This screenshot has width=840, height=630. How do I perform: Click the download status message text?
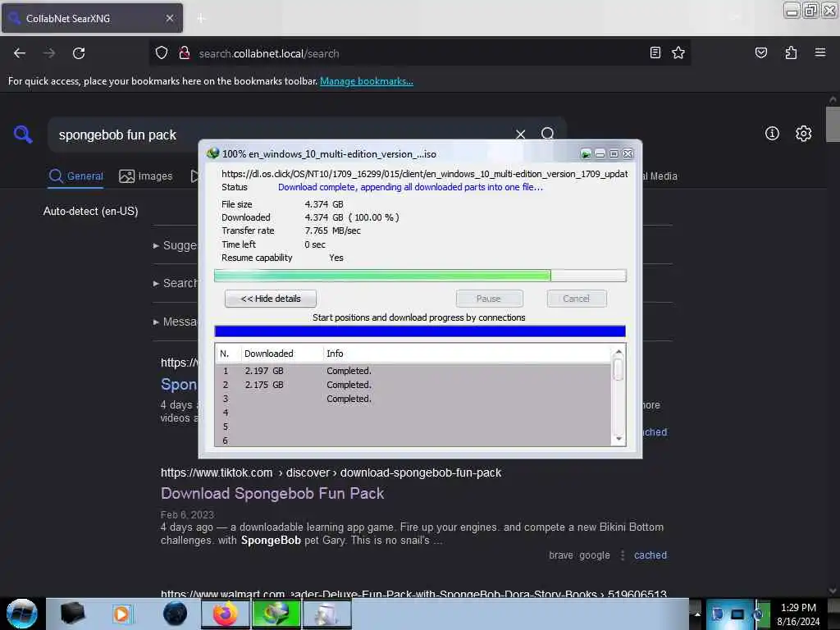[410, 187]
